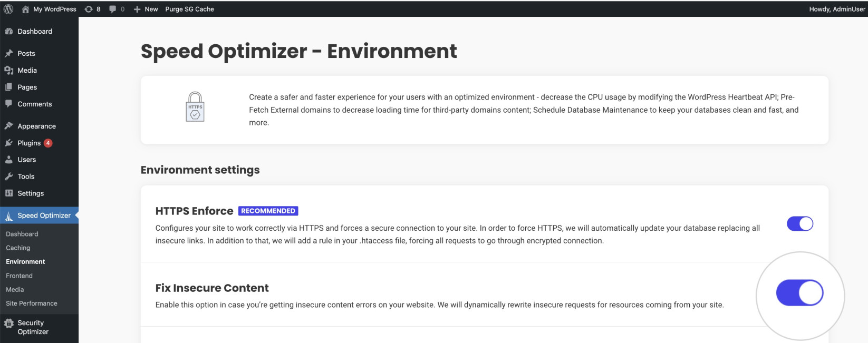Select the Environment submenu item
Image resolution: width=868 pixels, height=343 pixels.
click(x=25, y=261)
